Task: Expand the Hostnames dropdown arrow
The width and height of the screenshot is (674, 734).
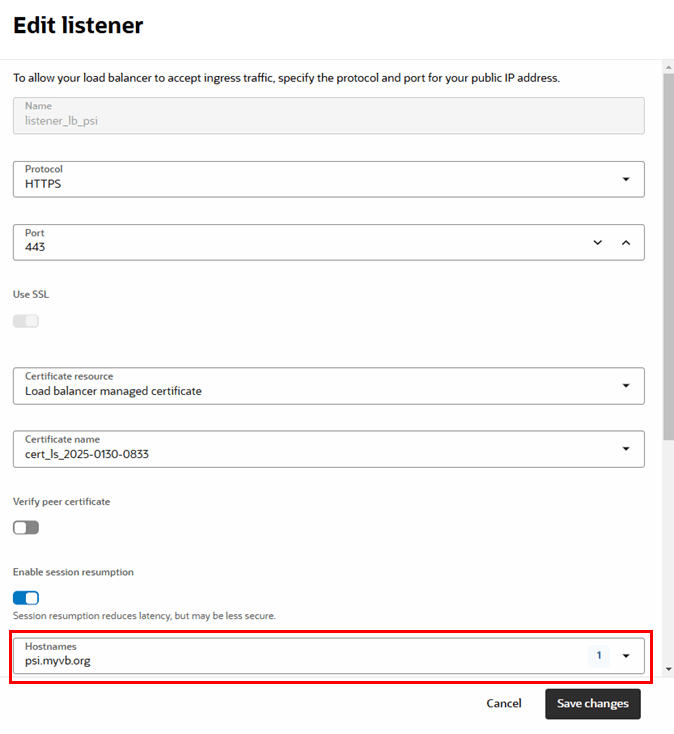Action: pyautogui.click(x=626, y=656)
